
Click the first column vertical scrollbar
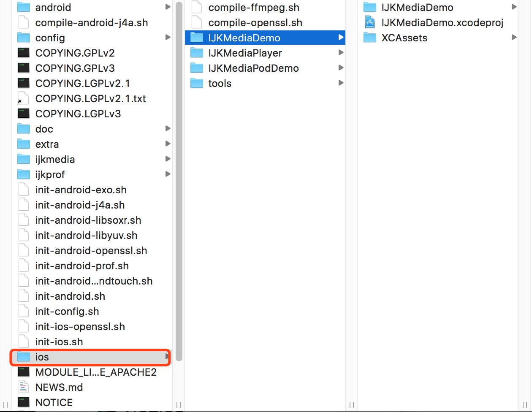coord(179,182)
